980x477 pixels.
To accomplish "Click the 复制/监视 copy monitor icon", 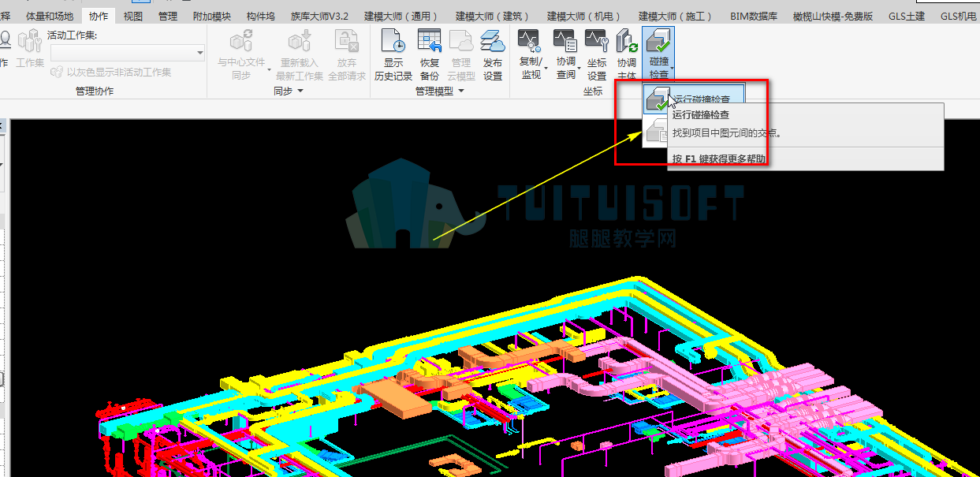I will tap(531, 40).
